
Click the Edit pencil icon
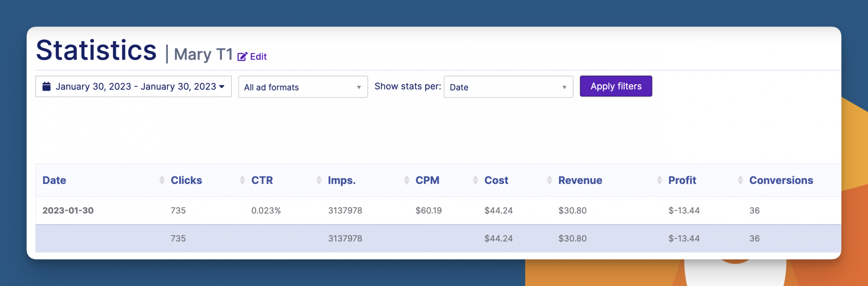[242, 56]
